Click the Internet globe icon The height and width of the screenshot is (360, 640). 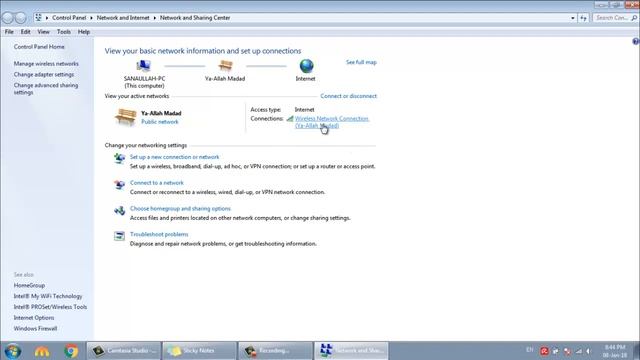click(x=306, y=66)
